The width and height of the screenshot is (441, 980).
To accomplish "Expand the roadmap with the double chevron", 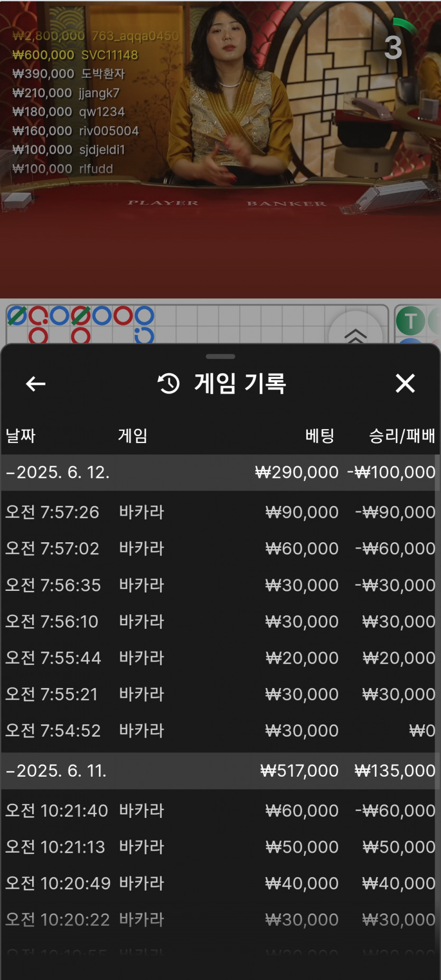I will pyautogui.click(x=355, y=335).
